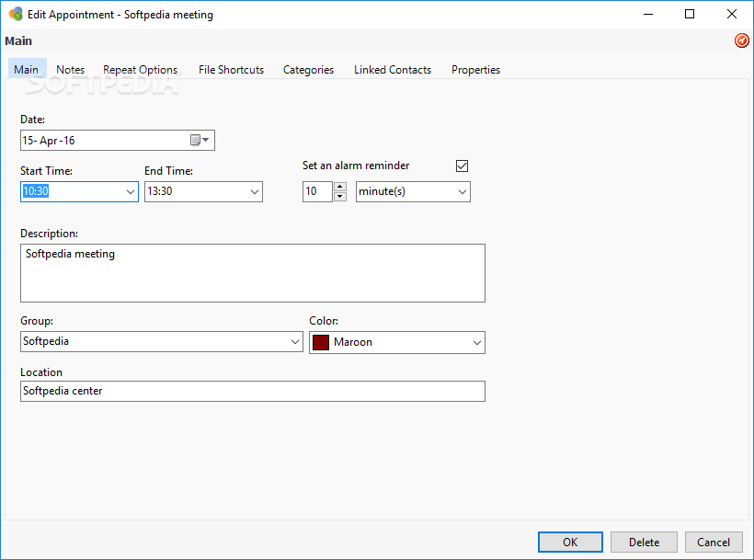The image size is (754, 560).
Task: Click the application icon in title bar
Action: coord(16,14)
